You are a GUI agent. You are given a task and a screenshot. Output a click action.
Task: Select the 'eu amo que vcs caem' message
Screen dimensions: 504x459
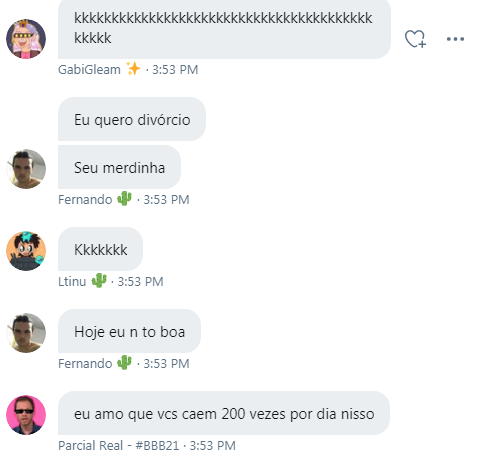(224, 413)
